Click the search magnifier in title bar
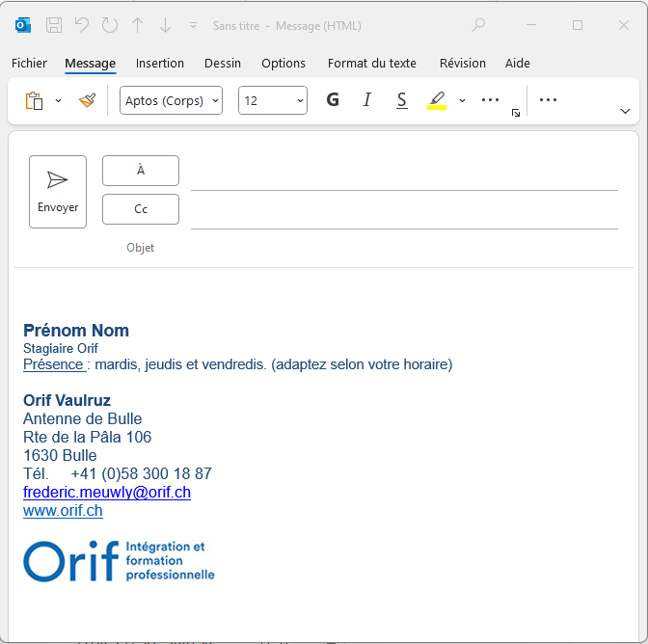 [x=478, y=25]
